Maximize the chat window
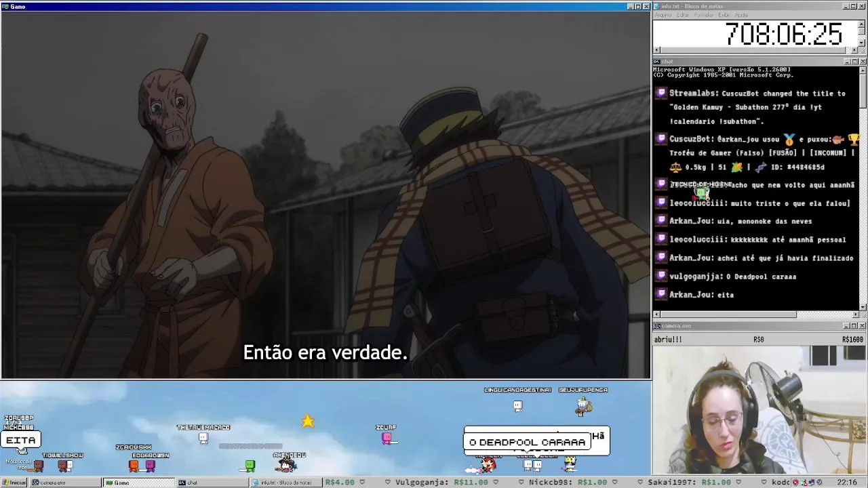Viewport: 868px width, 488px height. [854, 62]
